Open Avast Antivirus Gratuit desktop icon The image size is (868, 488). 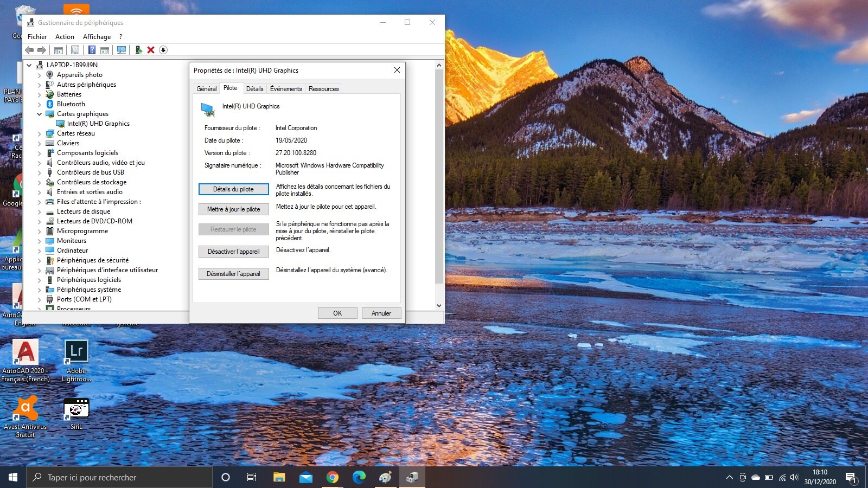click(x=25, y=416)
